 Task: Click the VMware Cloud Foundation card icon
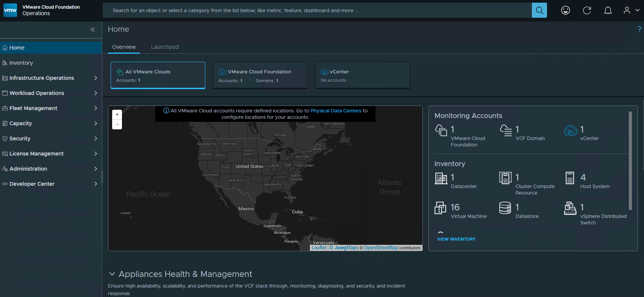pyautogui.click(x=222, y=72)
